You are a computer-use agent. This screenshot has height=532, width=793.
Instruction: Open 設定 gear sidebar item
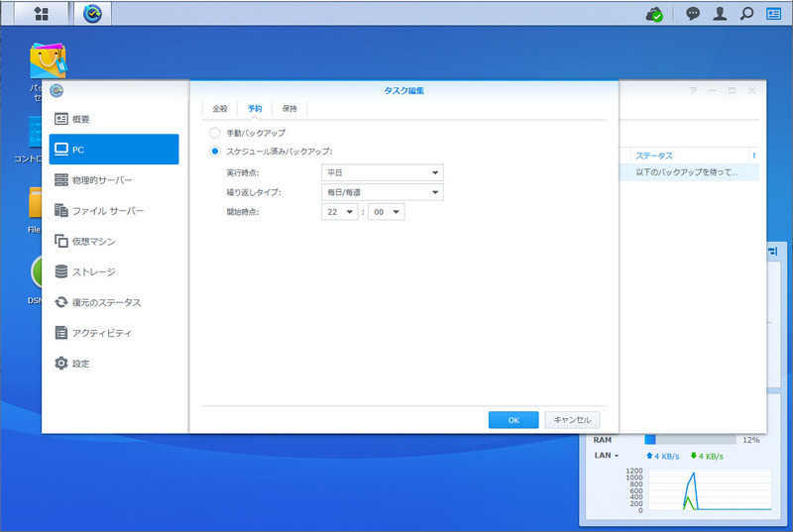(x=114, y=364)
